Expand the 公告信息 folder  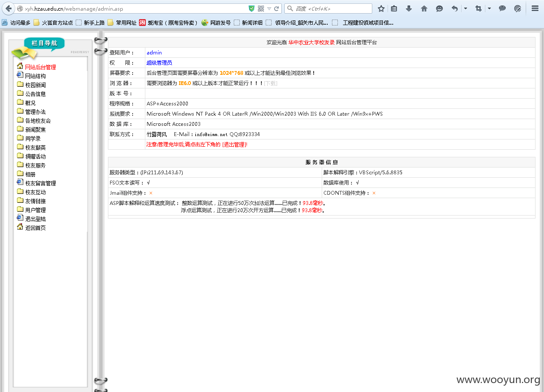35,94
